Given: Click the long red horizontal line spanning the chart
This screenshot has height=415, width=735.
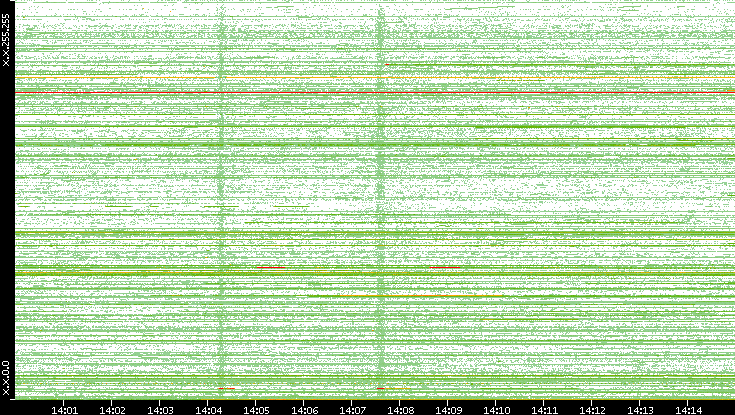Looking at the screenshot, I should tap(375, 93).
